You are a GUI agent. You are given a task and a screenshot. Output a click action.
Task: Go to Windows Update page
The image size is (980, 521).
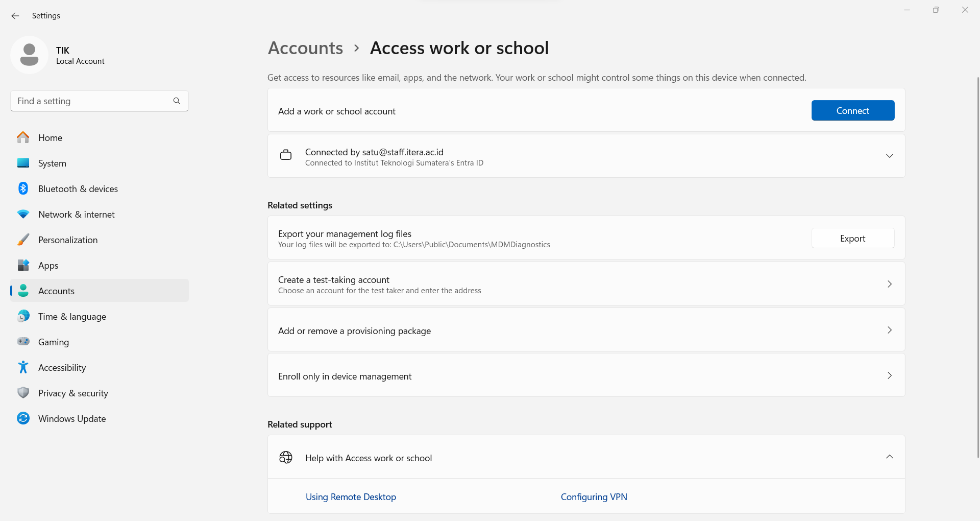(100, 418)
